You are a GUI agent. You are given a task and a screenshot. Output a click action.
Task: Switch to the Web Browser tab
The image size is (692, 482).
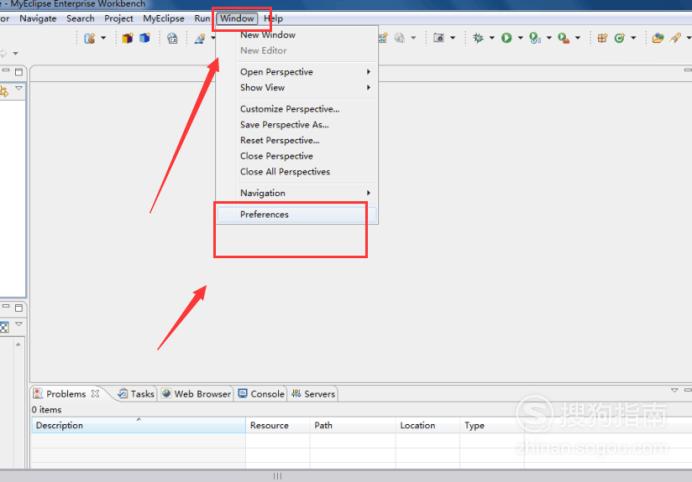(196, 394)
